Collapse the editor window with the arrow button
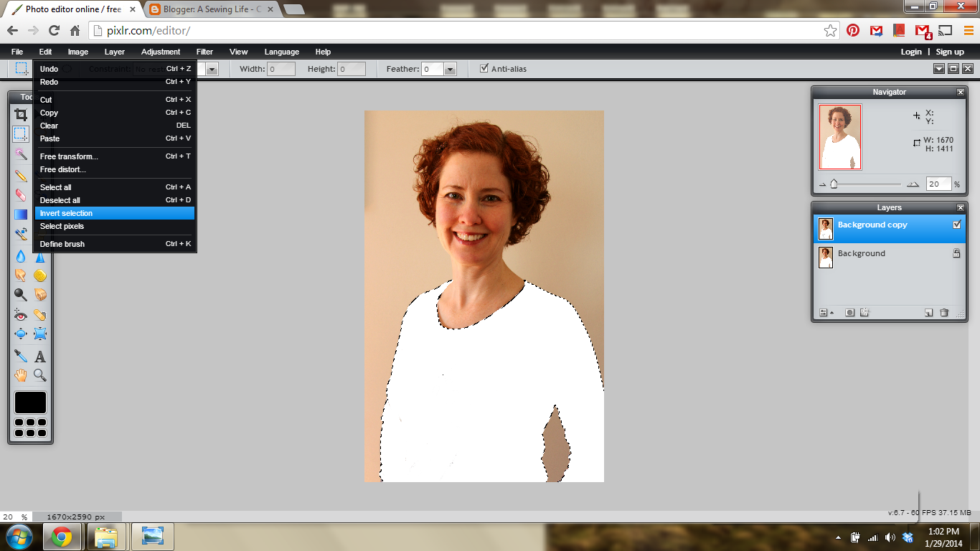980x551 pixels. tap(939, 69)
